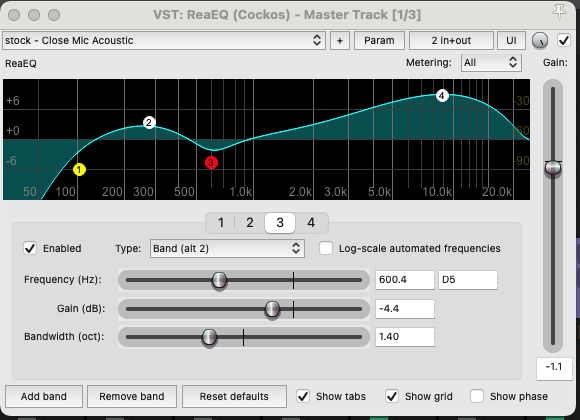Click Reset defaults button
The width and height of the screenshot is (580, 420).
pos(234,396)
